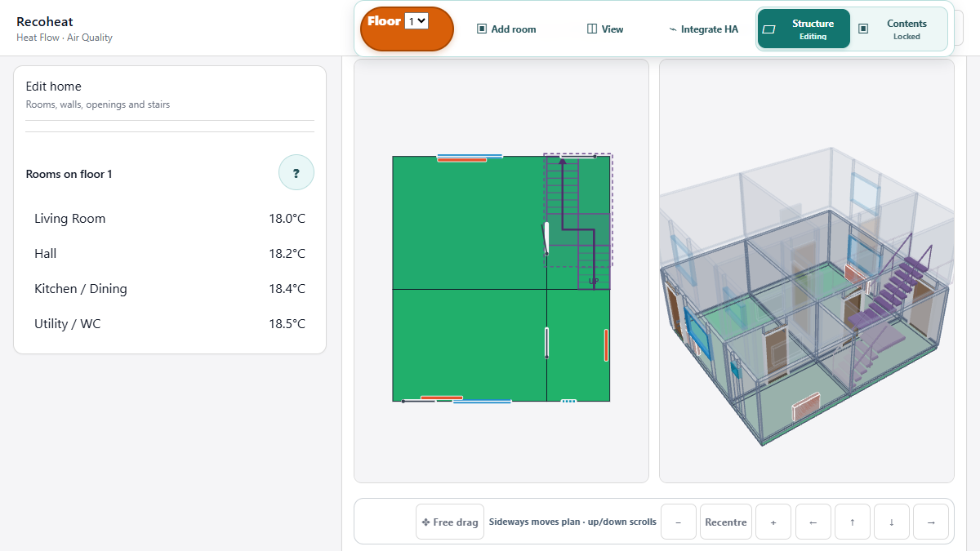The image size is (980, 551).
Task: Click the Contents square icon
Action: 863,29
